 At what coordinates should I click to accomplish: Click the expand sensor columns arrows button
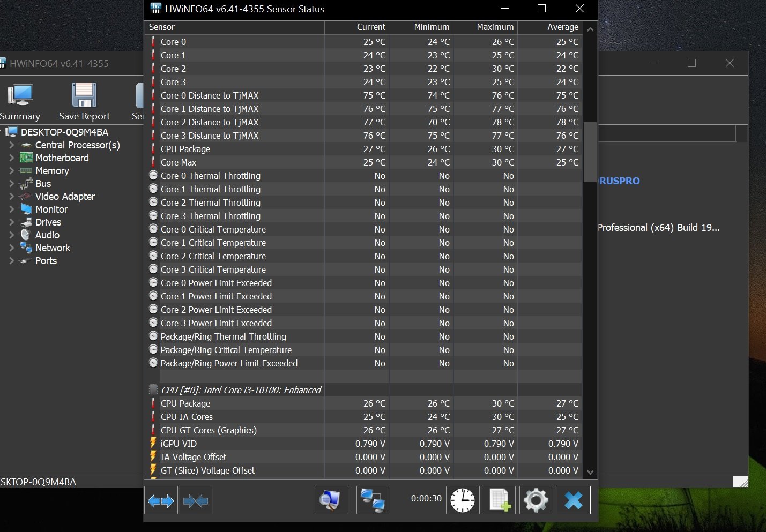click(x=161, y=501)
